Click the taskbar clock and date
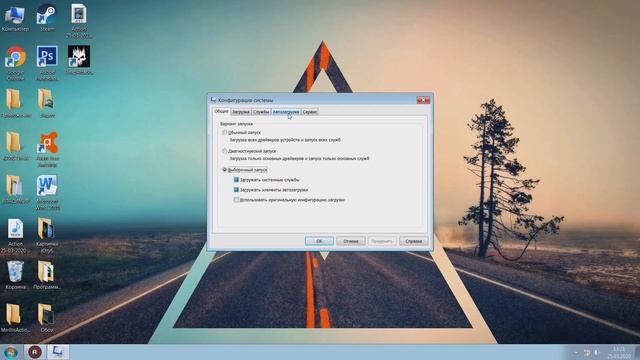Viewport: 640px width, 360px height. pos(619,352)
